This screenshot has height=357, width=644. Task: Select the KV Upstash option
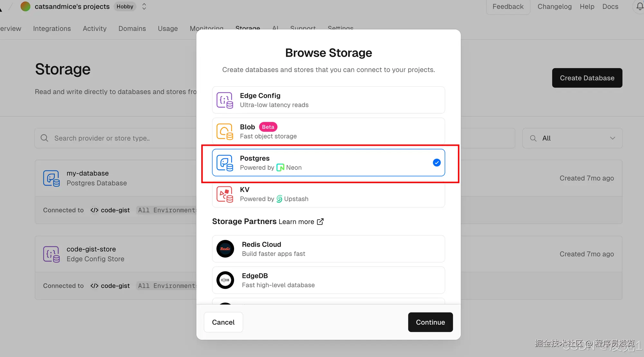pos(328,194)
